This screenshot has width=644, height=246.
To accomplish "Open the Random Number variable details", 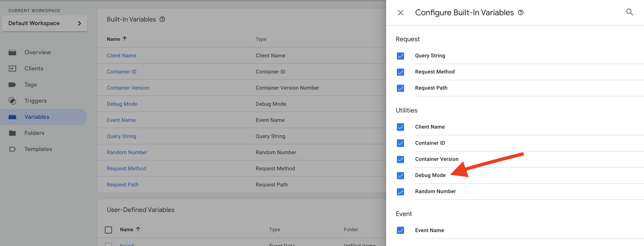I will 127,152.
